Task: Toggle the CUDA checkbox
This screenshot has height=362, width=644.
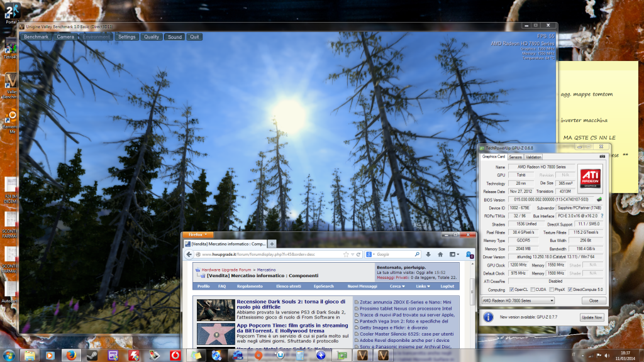Action: pyautogui.click(x=532, y=290)
